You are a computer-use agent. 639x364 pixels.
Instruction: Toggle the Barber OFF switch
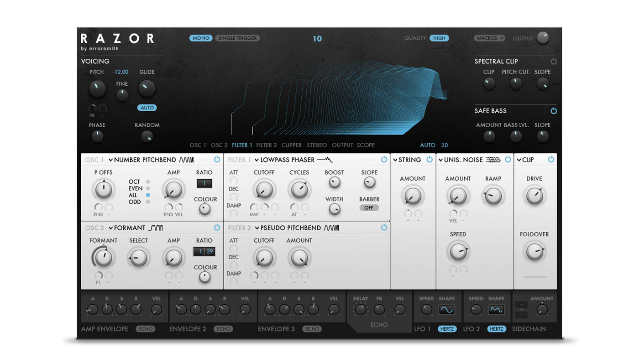369,208
